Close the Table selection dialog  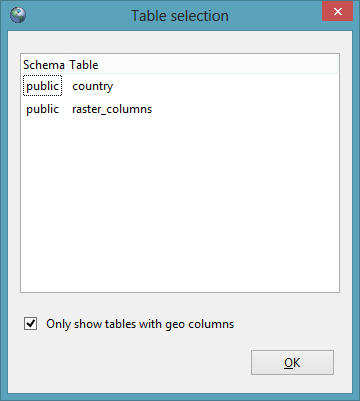tap(337, 12)
